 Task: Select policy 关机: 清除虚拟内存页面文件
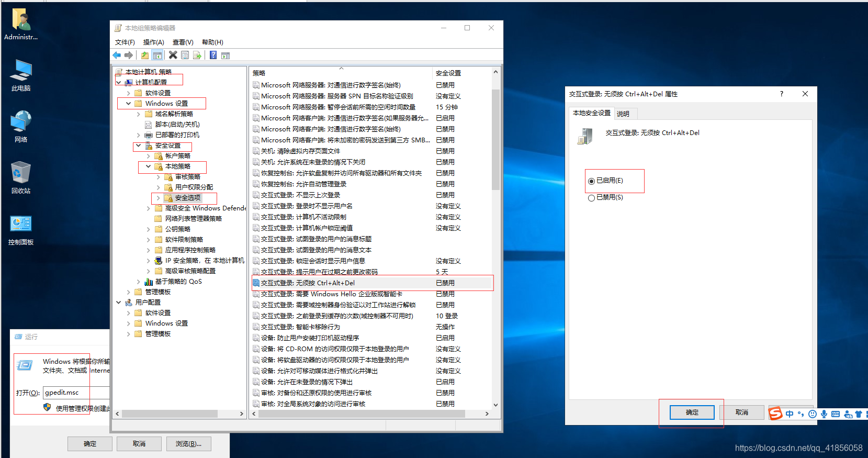click(x=372, y=151)
